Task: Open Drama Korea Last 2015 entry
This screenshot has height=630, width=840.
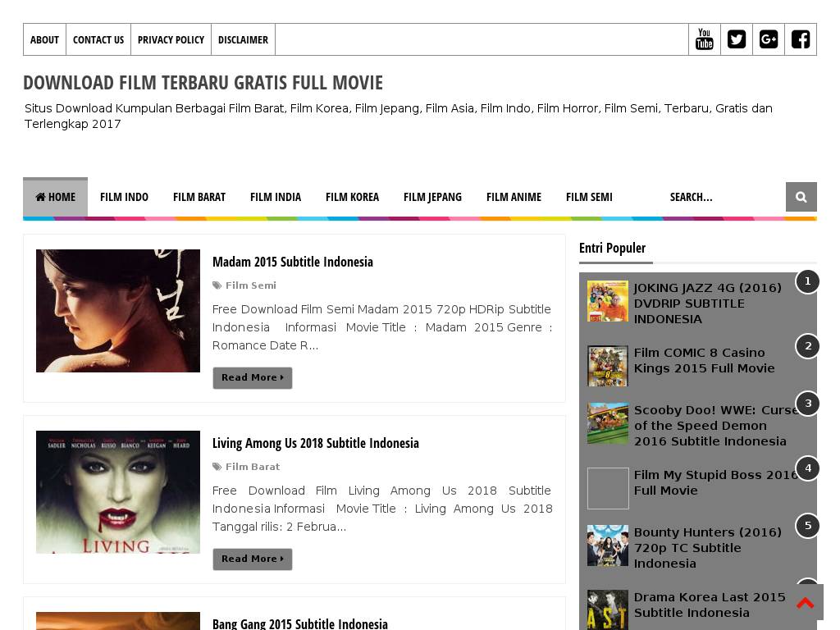Action: 710,605
